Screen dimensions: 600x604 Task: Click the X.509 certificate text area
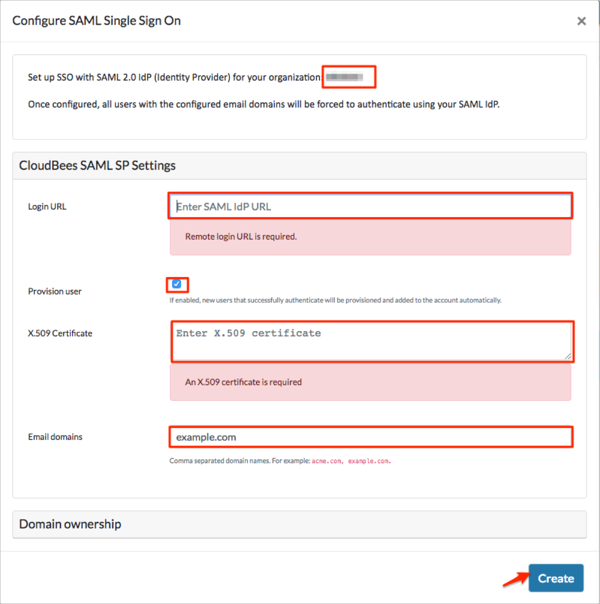click(x=370, y=340)
